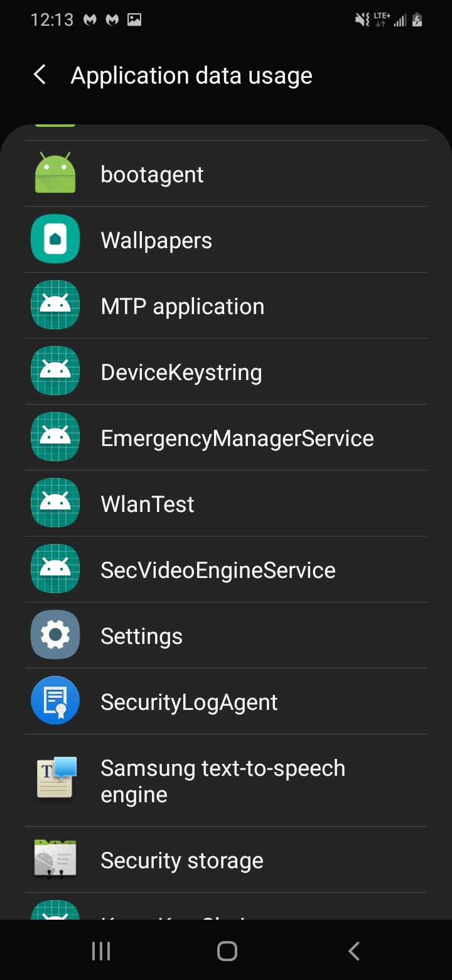Tap the Security storage icon
The width and height of the screenshot is (452, 980).
coord(55,859)
